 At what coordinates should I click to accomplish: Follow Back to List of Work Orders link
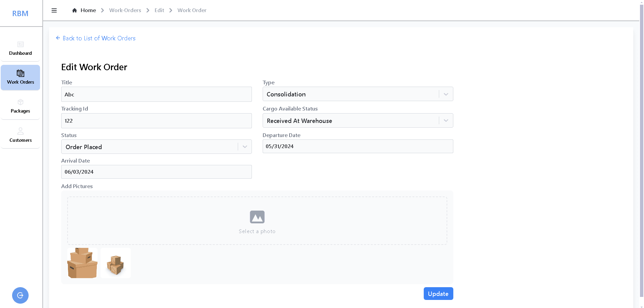(x=99, y=38)
